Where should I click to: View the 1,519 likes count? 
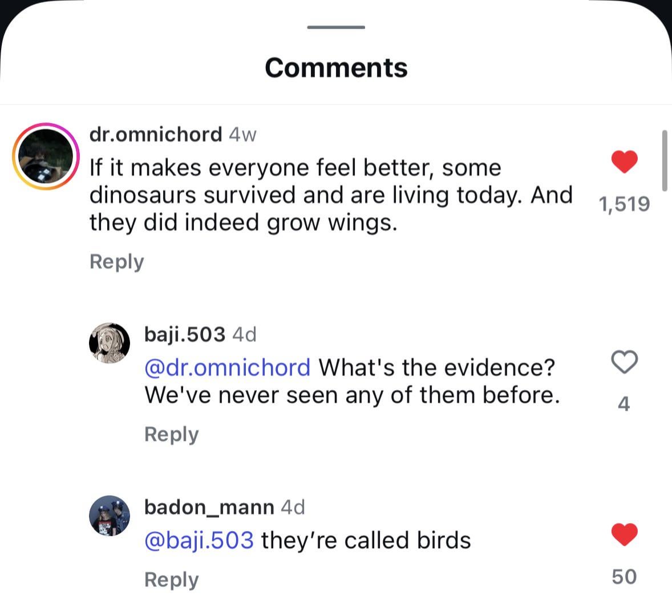624,204
